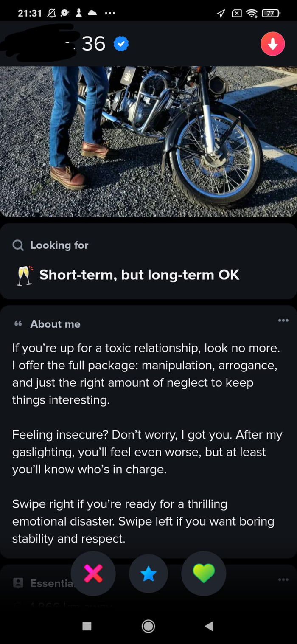This screenshot has height=644, width=297.
Task: Tap the Essentials profile icon
Action: point(17,583)
